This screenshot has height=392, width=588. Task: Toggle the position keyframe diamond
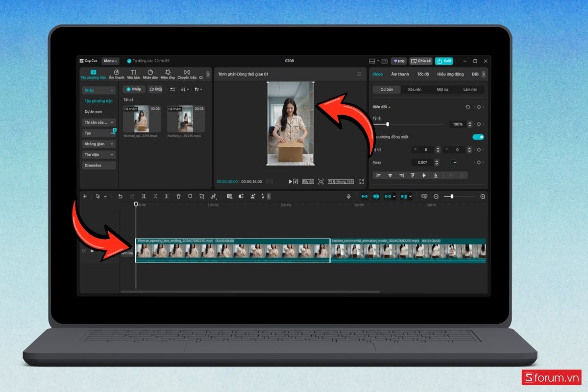pos(479,149)
